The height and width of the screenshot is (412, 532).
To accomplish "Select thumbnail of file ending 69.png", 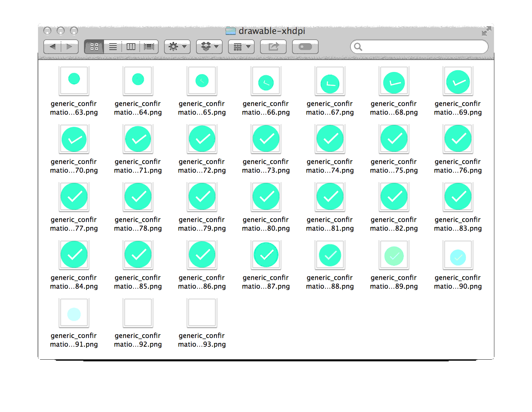I will (x=458, y=81).
